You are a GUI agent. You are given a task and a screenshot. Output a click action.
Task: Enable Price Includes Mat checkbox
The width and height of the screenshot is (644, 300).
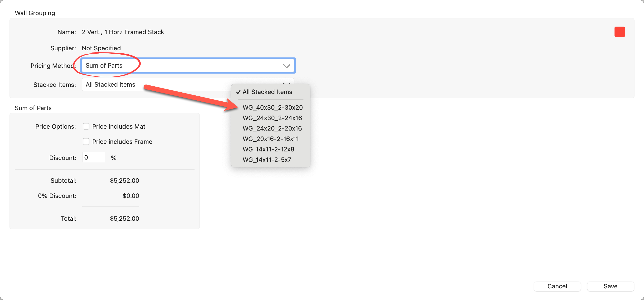86,127
